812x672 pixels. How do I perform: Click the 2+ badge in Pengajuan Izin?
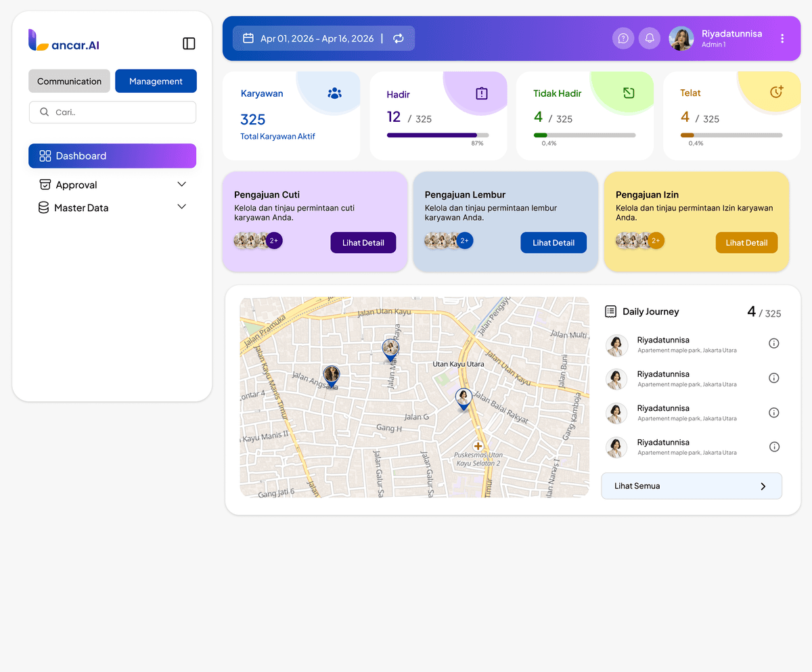(x=656, y=240)
